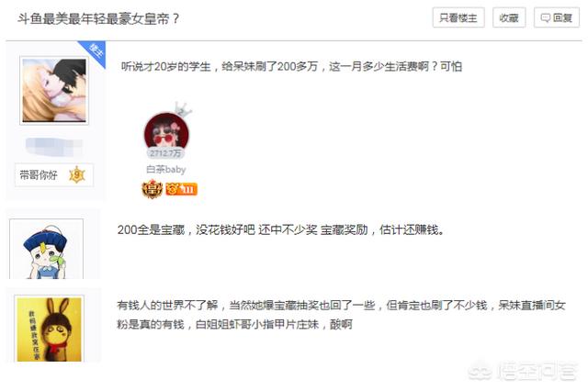Click the first post text about 20岁的学生
Viewport: 588px width, 391px height.
point(291,66)
